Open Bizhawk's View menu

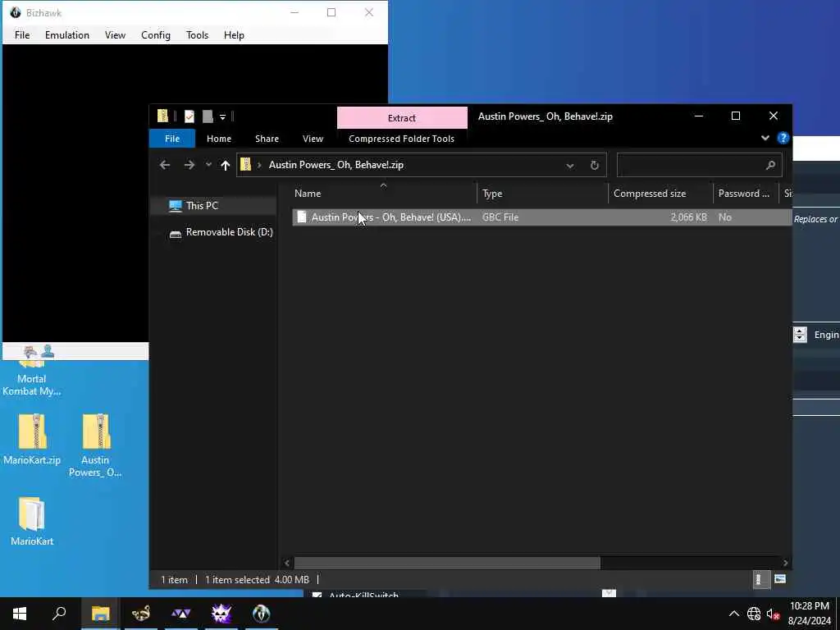coord(115,34)
